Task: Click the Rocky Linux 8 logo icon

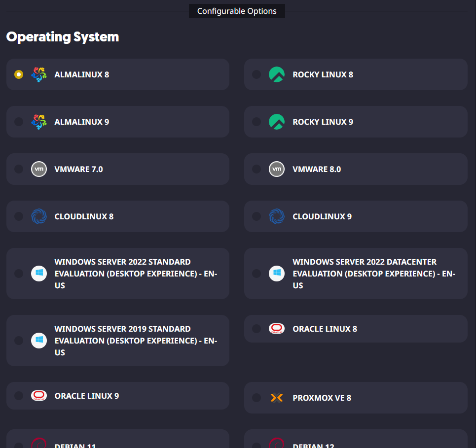Action: (277, 74)
